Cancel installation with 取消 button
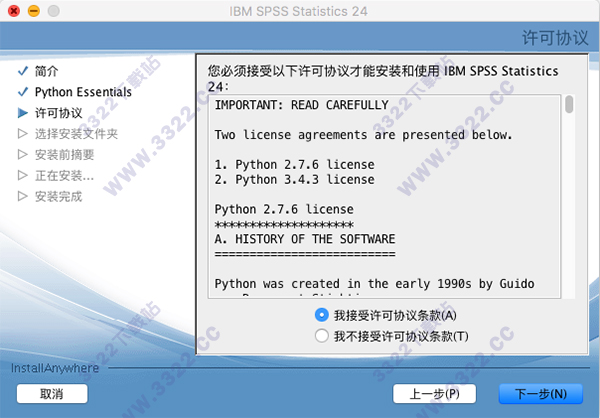This screenshot has height=418, width=600. pyautogui.click(x=52, y=394)
